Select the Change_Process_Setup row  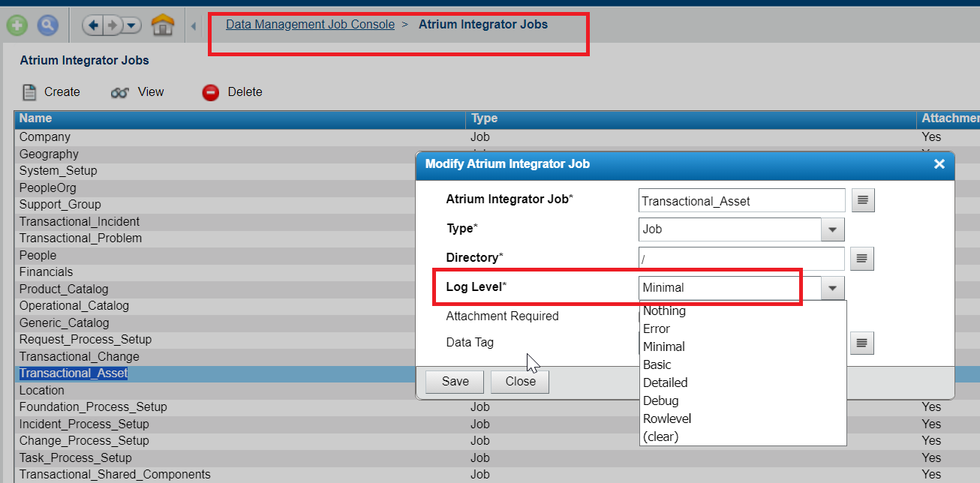[497, 441]
